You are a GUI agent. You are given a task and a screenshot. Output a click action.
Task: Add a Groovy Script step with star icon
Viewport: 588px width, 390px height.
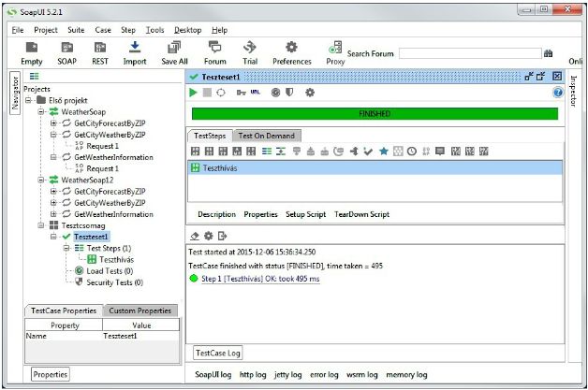(383, 152)
